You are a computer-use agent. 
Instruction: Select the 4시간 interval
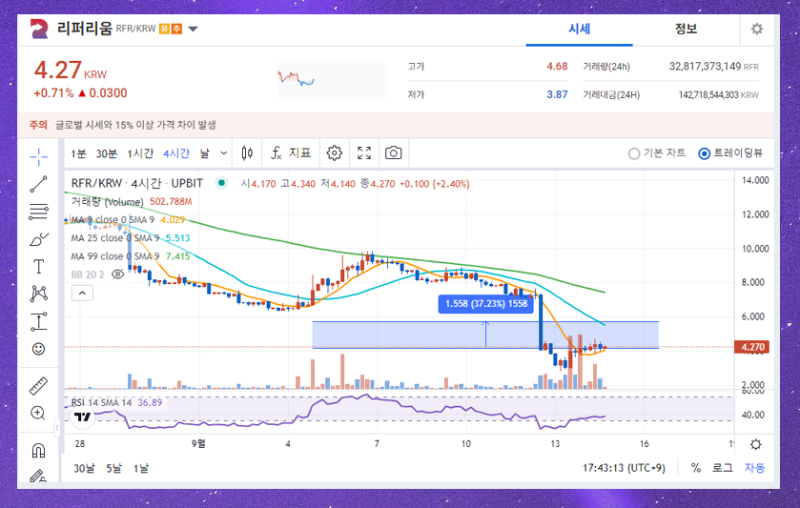coord(176,154)
